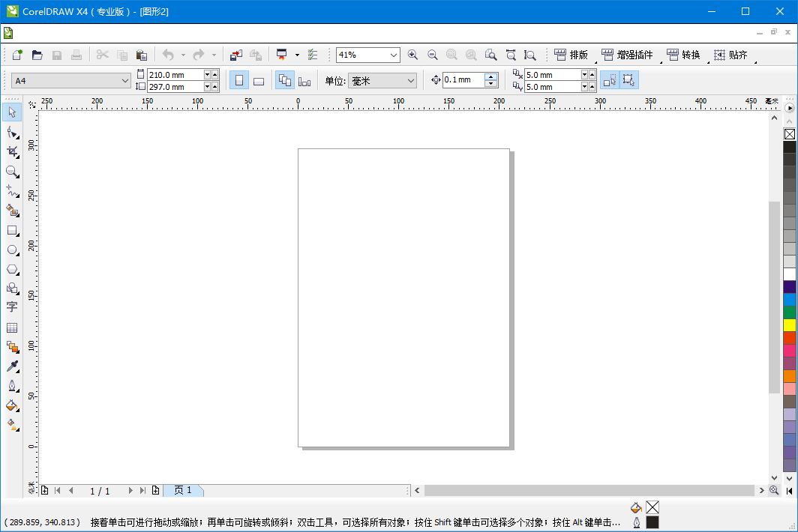Screen dimensions: 798x532
Task: Open the 297.0 mm page height dropdown
Action: click(207, 86)
